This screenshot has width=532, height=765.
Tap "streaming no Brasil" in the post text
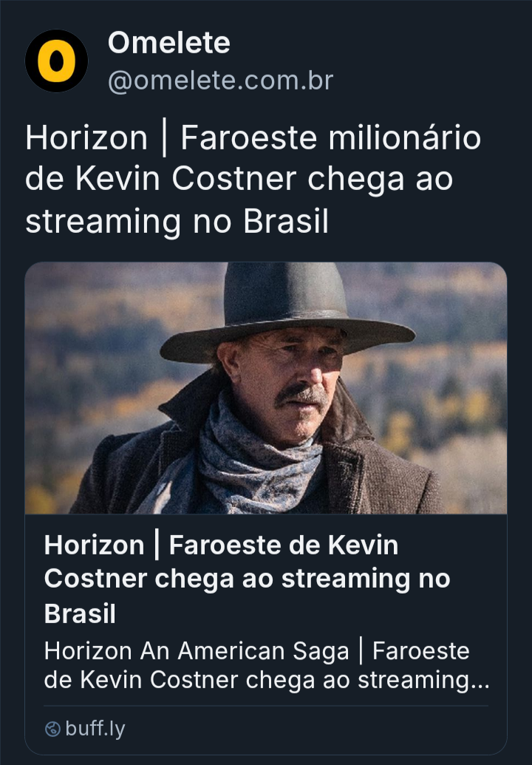point(177,222)
